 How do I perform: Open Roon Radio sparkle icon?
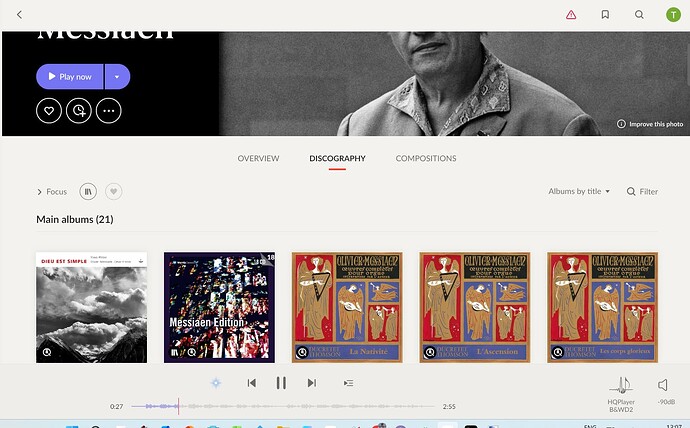[x=215, y=383]
